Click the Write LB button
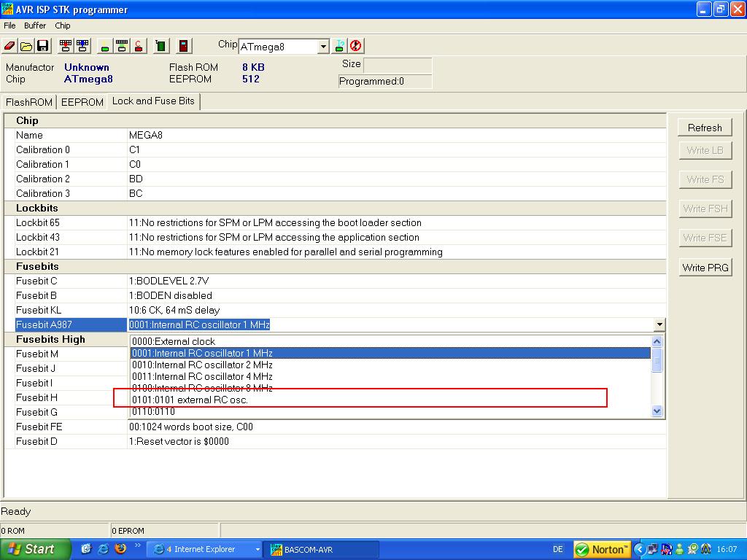Screen dimensions: 747x560 tap(705, 150)
